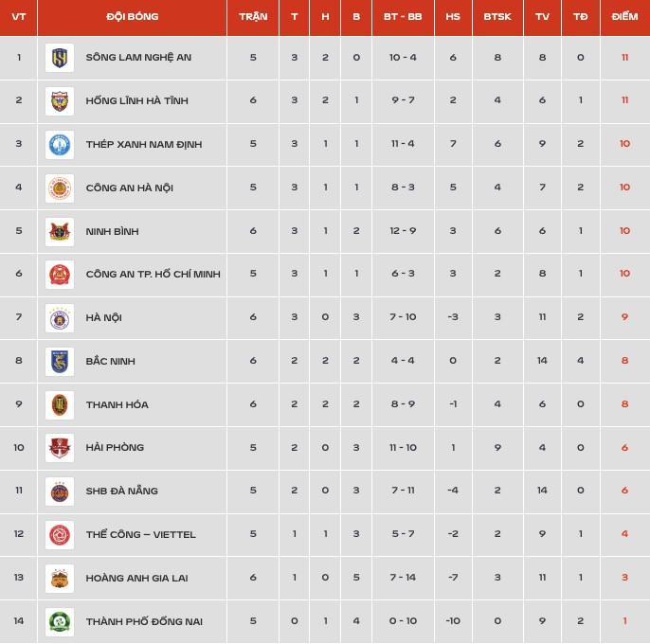
Task: Click Sông Lam Nghệ An's points value 11
Action: (x=624, y=58)
